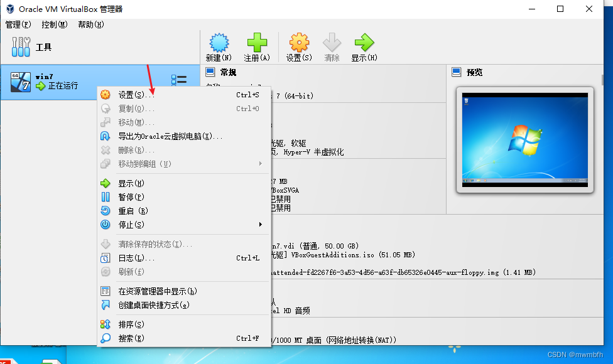Open the 管理(F) menu

tap(18, 24)
